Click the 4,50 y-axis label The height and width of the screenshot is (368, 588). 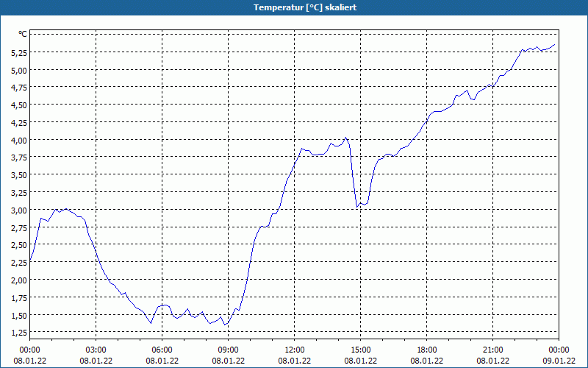[x=19, y=105]
